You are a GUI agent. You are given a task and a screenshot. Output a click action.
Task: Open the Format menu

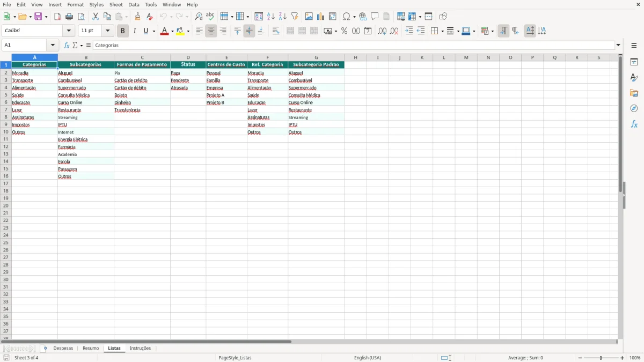pyautogui.click(x=76, y=4)
